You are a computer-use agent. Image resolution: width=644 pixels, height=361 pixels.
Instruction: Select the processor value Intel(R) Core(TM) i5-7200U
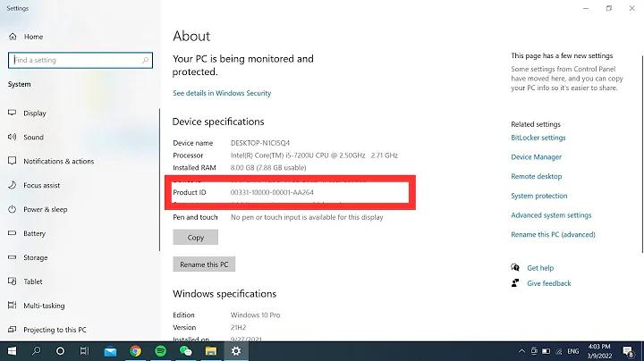pyautogui.click(x=314, y=155)
